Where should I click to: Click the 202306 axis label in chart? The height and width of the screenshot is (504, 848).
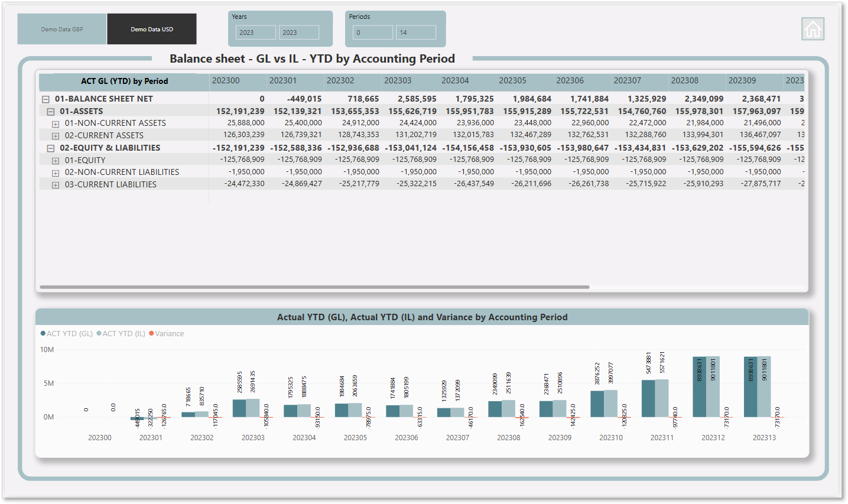click(407, 438)
